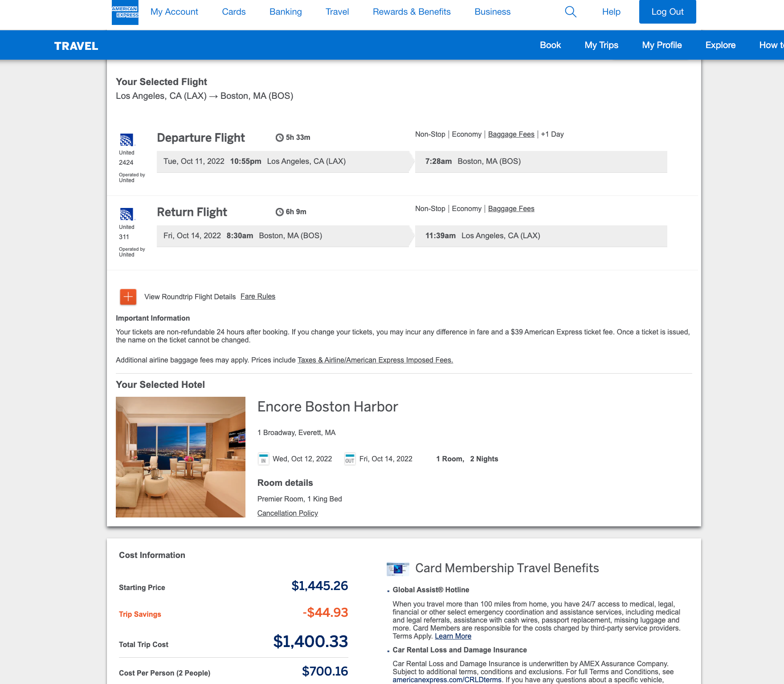Open the My Account menu
Image resolution: width=784 pixels, height=684 pixels.
tap(174, 12)
